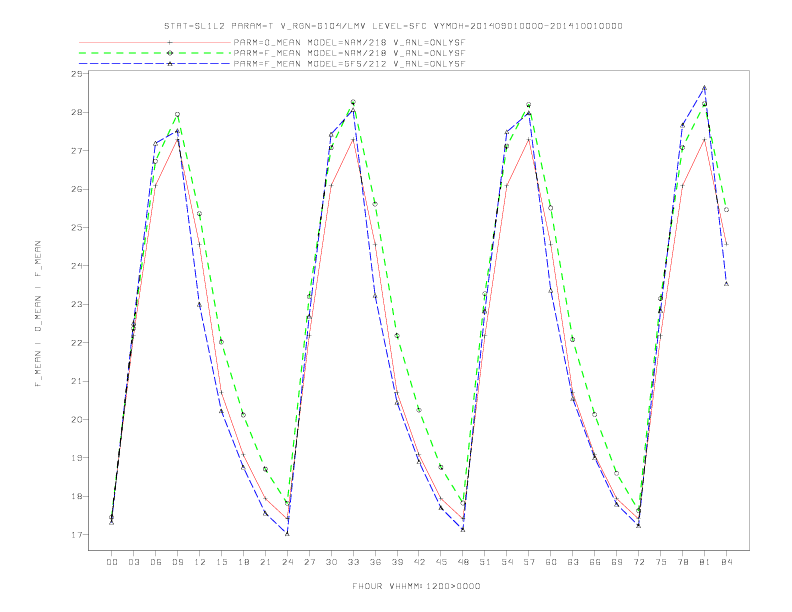This screenshot has height=612, width=792.
Task: Click x-axis tick label 42
Action: [419, 562]
